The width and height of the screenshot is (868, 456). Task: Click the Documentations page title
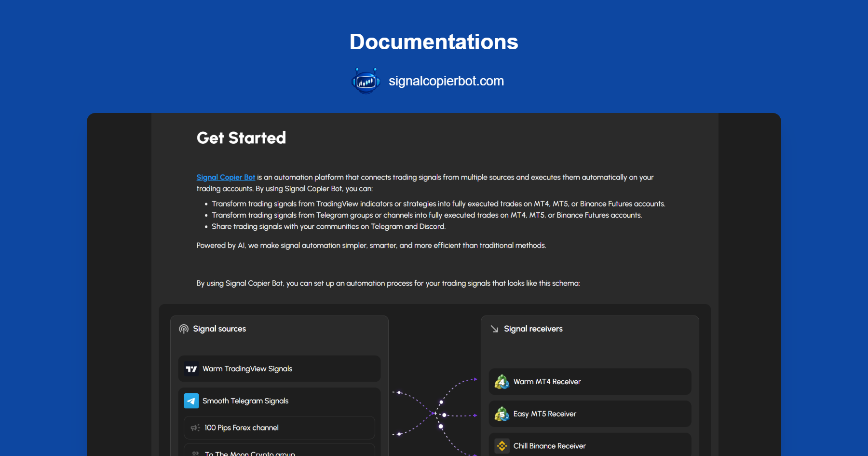coord(434,42)
